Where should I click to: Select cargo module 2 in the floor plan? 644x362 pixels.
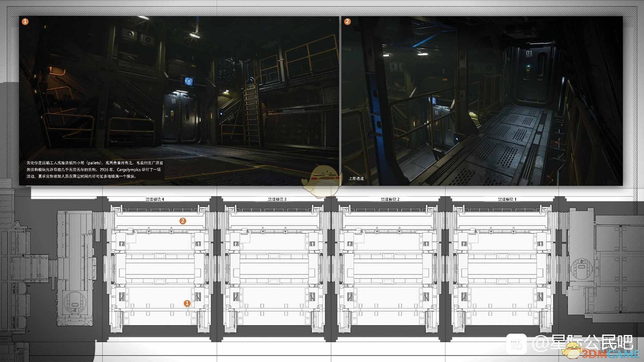[388, 269]
